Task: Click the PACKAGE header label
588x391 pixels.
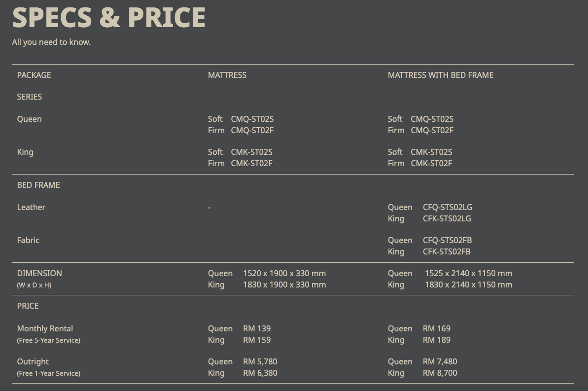Action: [34, 75]
